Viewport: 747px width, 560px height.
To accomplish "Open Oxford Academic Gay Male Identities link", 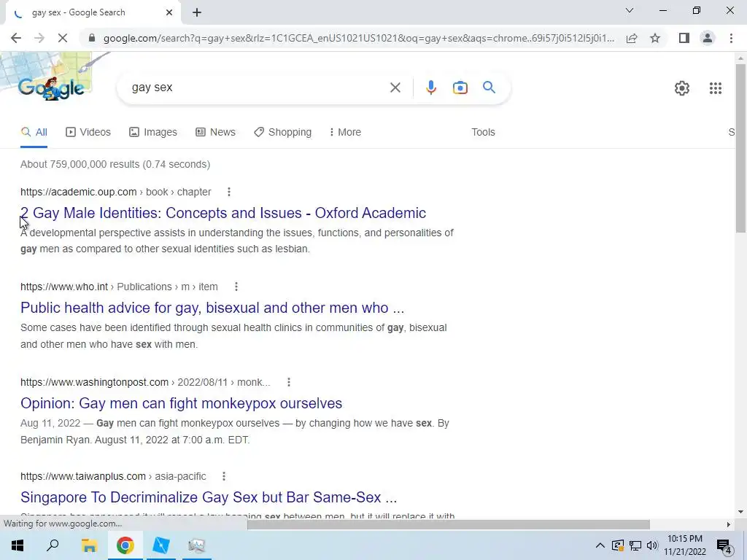I will point(223,213).
